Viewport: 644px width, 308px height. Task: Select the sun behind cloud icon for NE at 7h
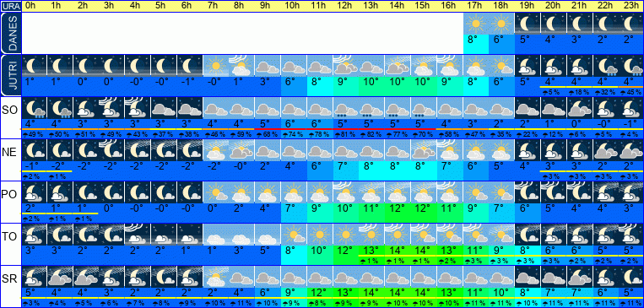click(x=215, y=150)
